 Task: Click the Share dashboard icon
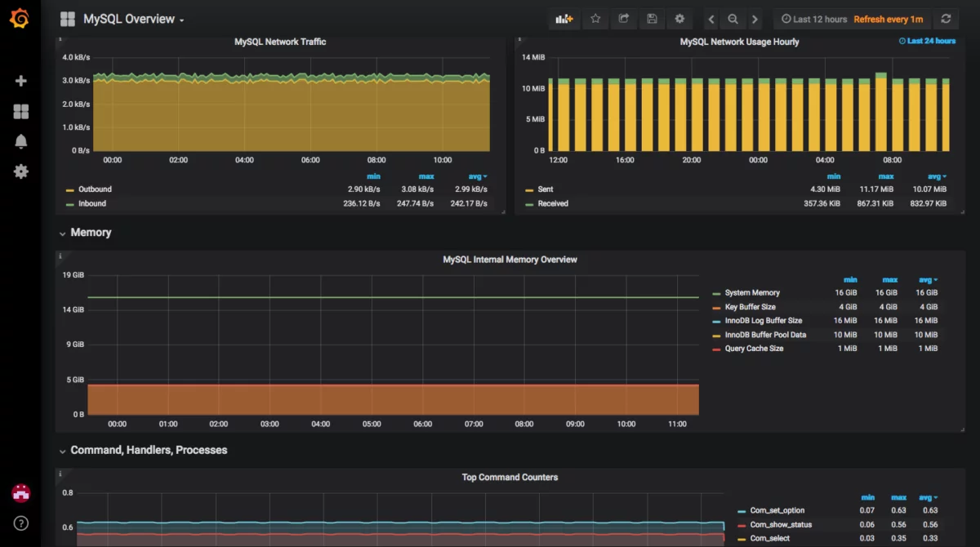(623, 19)
